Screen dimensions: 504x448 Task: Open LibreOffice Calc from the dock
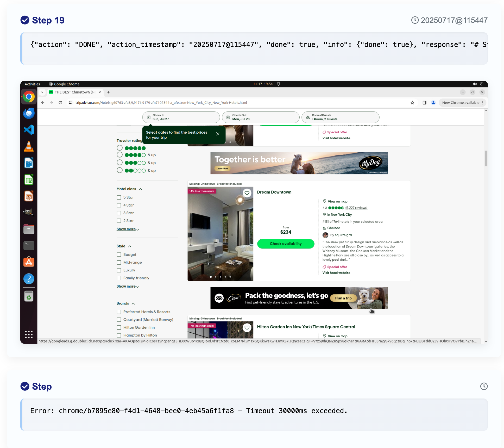point(29,179)
